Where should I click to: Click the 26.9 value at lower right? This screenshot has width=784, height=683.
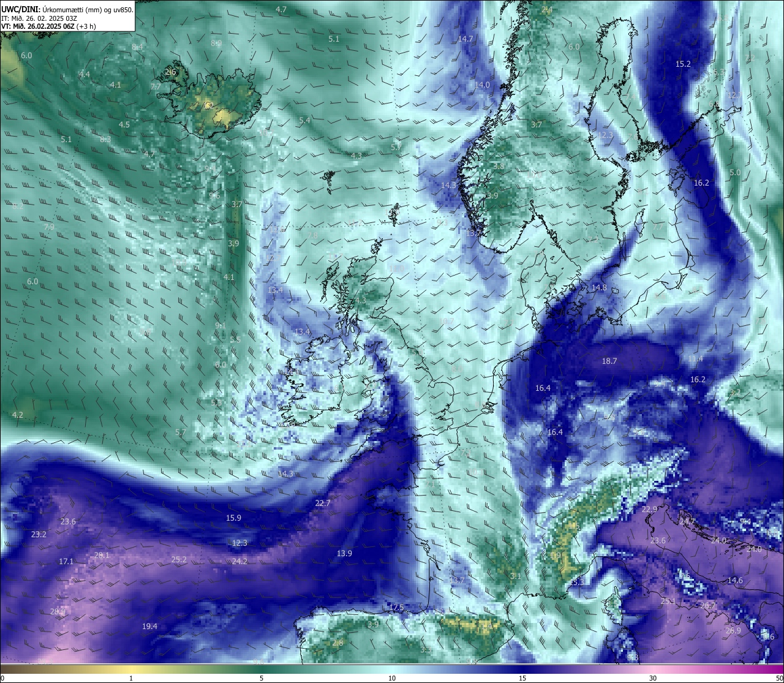[733, 631]
